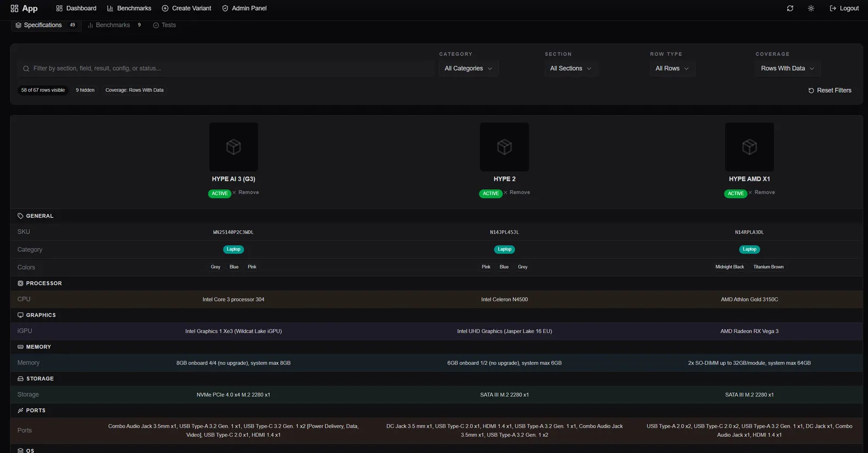Click Reset Filters button

pos(830,91)
